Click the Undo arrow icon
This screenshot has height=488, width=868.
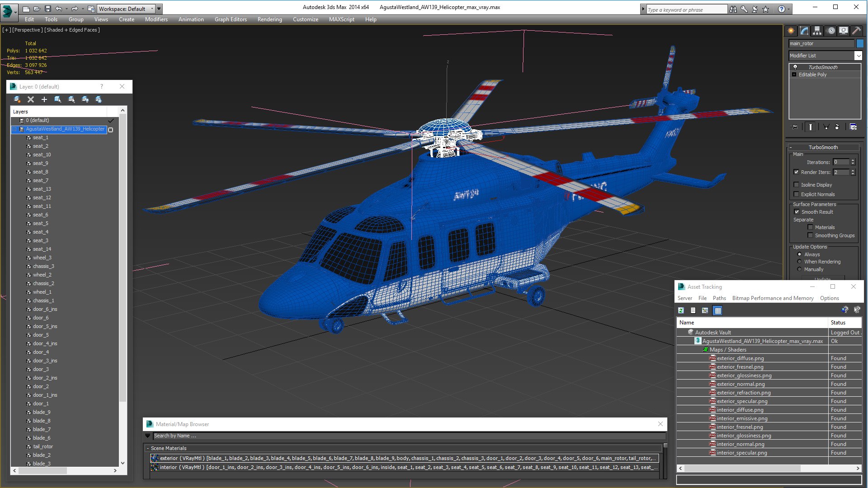tap(59, 9)
